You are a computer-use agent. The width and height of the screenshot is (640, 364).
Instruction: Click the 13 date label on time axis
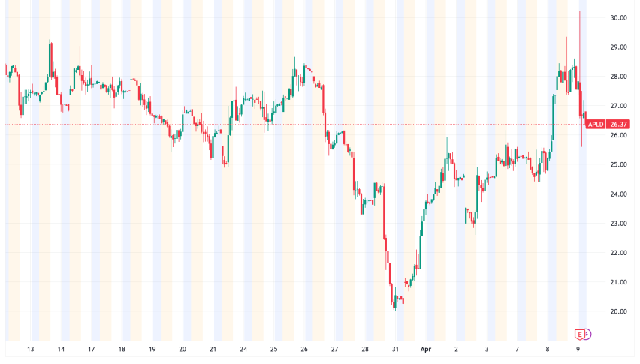pos(30,350)
